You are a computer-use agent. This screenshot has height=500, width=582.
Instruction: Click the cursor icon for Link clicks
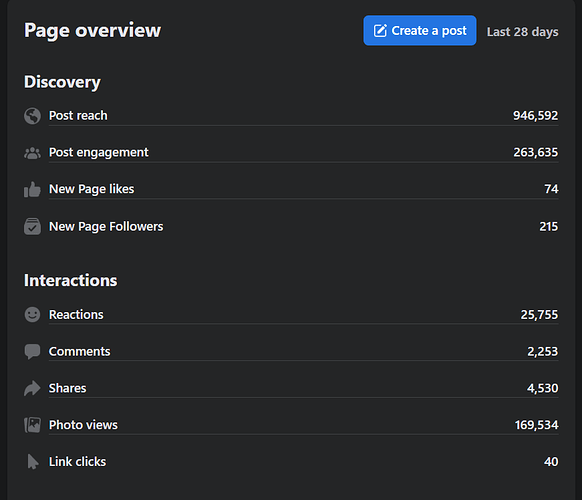[33, 461]
